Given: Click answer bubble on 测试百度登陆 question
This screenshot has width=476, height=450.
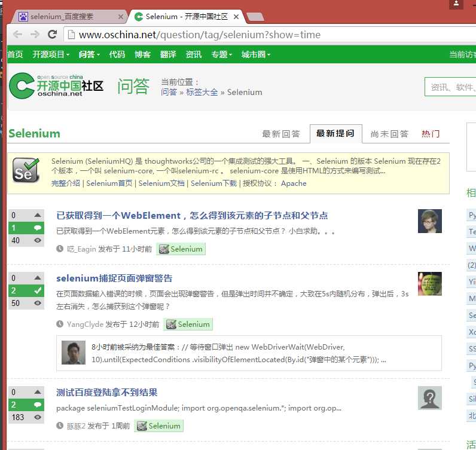Looking at the screenshot, I should click(26, 405).
